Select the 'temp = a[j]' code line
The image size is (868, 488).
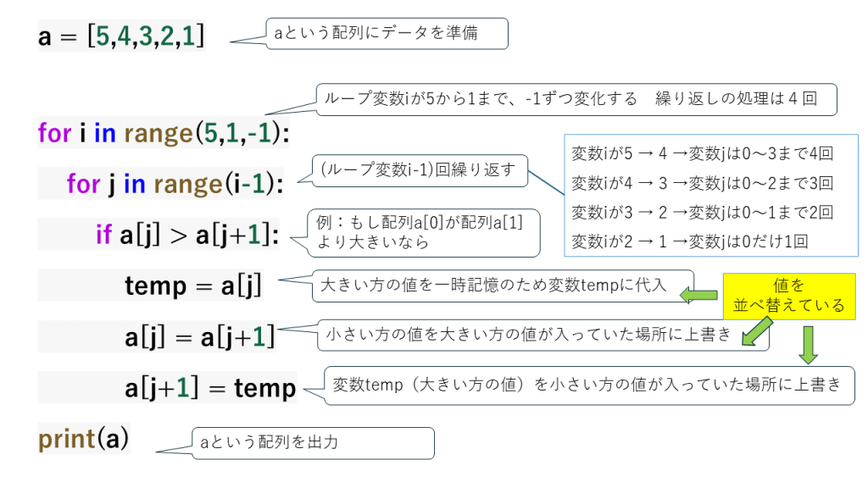point(193,286)
